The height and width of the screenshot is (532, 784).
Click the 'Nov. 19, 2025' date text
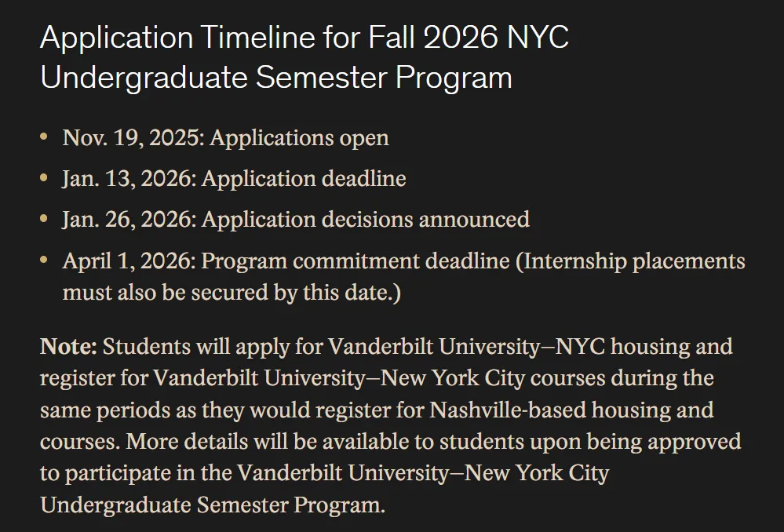[x=133, y=138]
